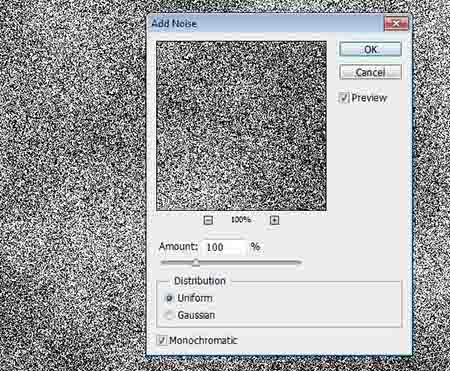Disable the Monochromatic checkbox
The image size is (450, 371).
(x=162, y=340)
